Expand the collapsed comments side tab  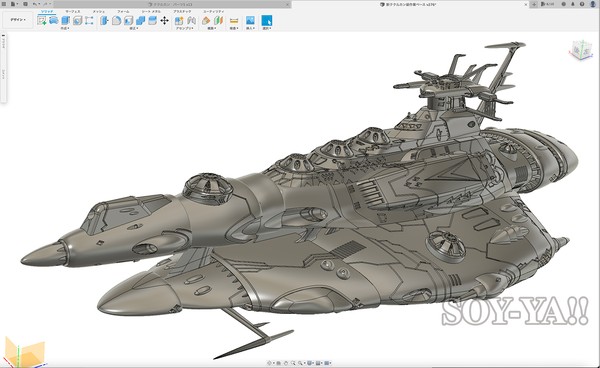click(x=3, y=74)
